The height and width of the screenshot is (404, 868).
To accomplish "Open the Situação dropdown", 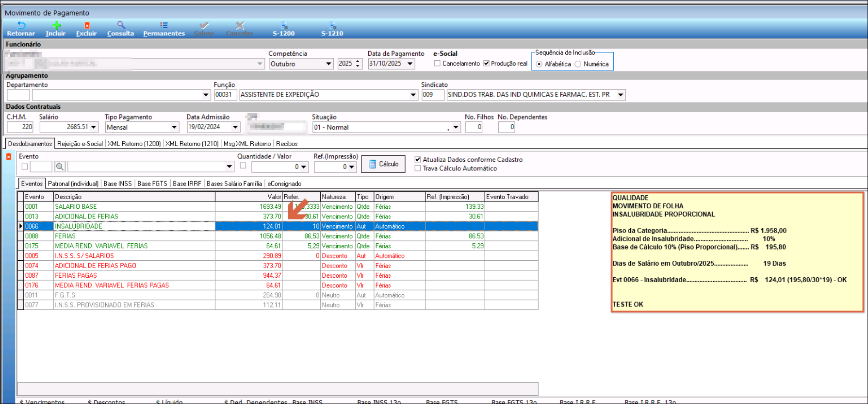I will tap(455, 127).
